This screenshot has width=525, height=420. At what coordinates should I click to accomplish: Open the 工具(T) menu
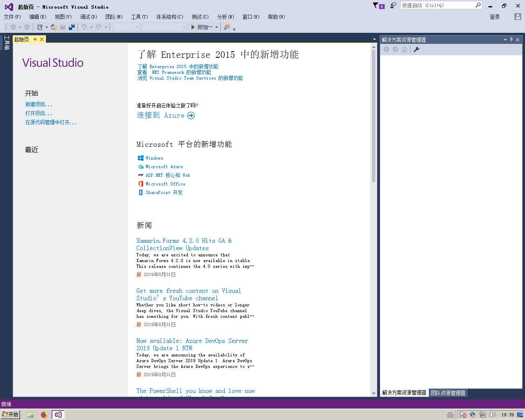point(139,17)
